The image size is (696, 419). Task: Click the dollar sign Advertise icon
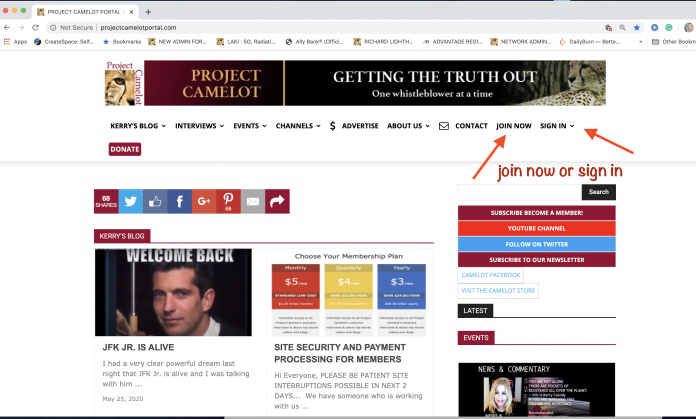pyautogui.click(x=332, y=126)
